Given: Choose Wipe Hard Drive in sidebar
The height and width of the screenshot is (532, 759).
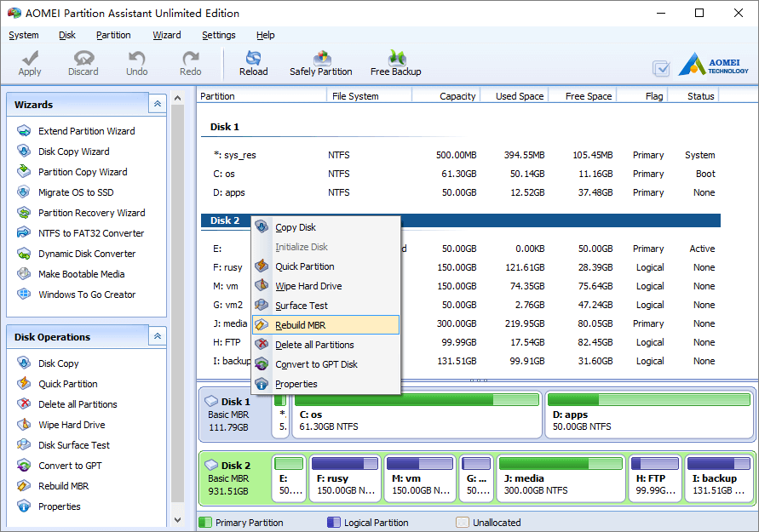Looking at the screenshot, I should point(72,425).
